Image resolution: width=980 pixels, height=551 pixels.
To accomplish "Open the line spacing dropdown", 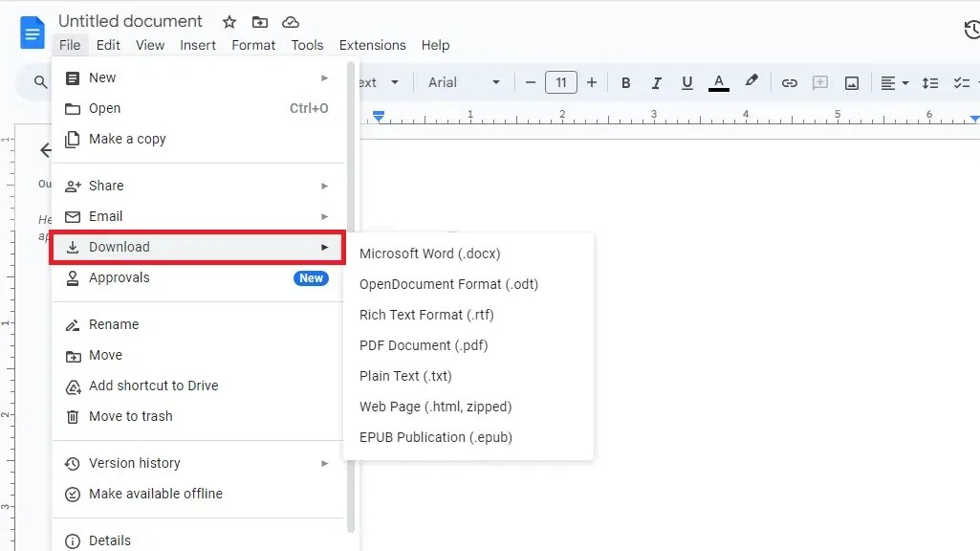I will point(929,82).
